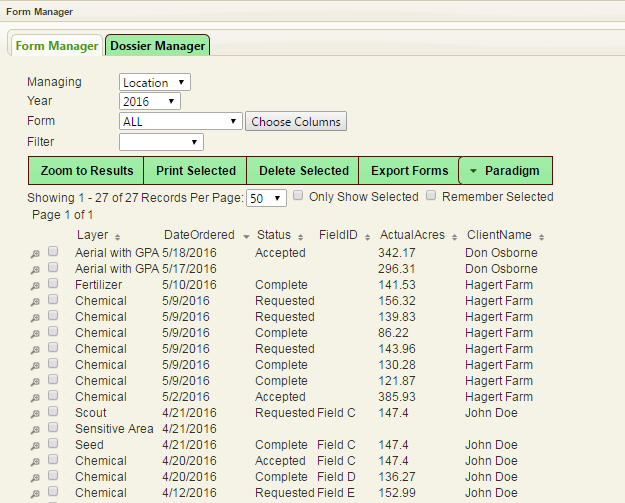Expand the Paradigm dropdown menu
The width and height of the screenshot is (625, 503).
(505, 171)
